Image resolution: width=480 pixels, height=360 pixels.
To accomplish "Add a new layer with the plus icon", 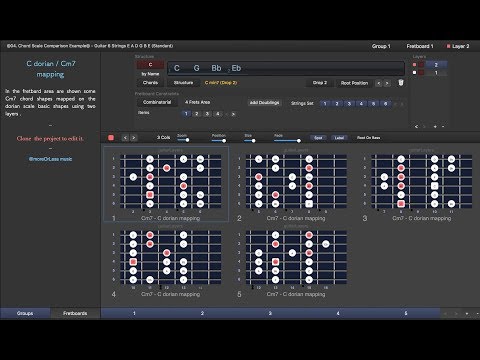I will (x=435, y=127).
